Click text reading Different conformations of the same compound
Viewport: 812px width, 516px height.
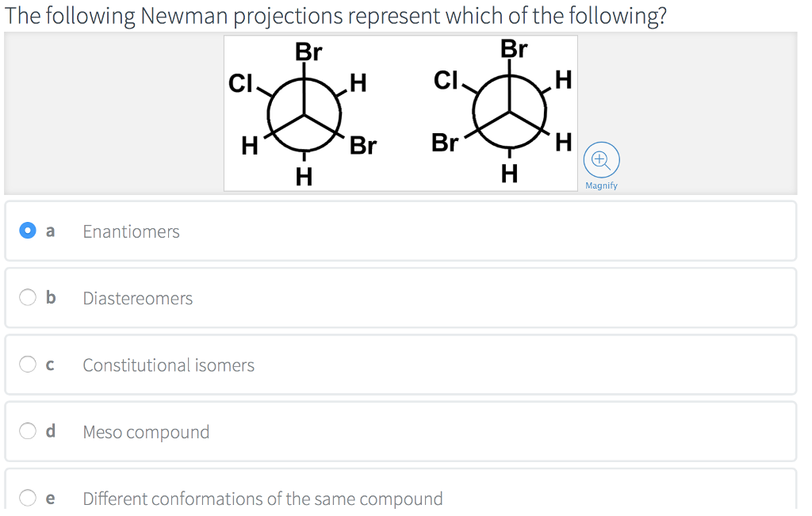point(262,499)
